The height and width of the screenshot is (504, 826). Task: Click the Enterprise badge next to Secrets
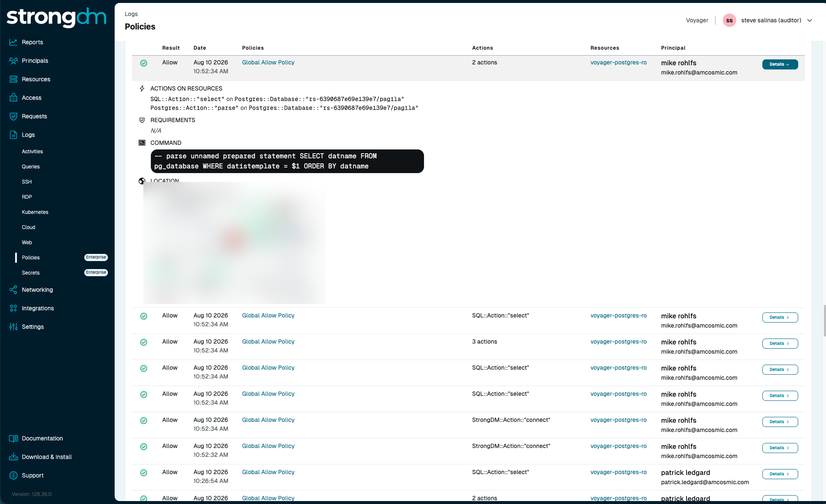(x=96, y=272)
